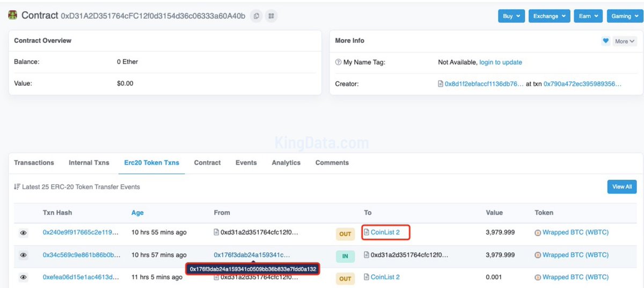Click the login to update link
This screenshot has height=288, width=644.
coord(501,62)
